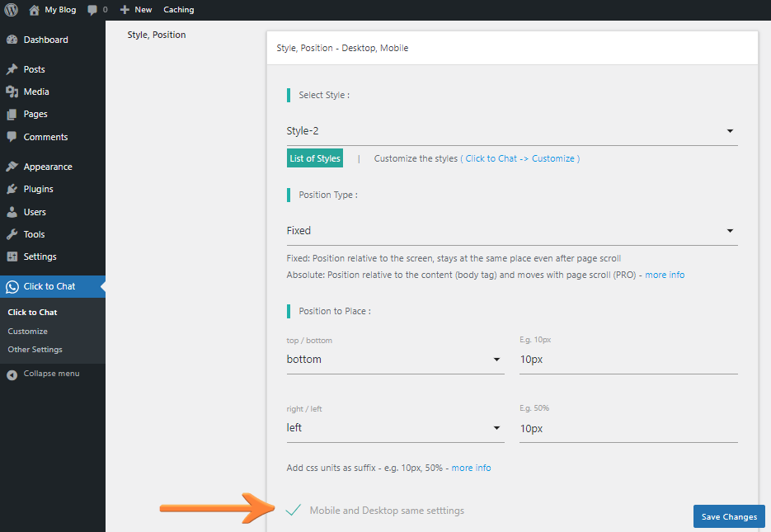Open Plugins via the plug icon
This screenshot has height=532, width=771.
coord(12,188)
